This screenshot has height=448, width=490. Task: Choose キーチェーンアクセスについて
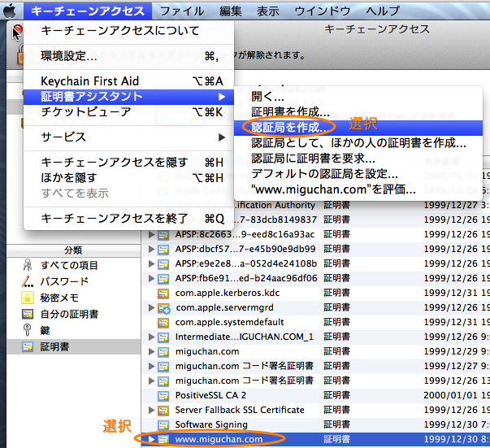[x=128, y=30]
